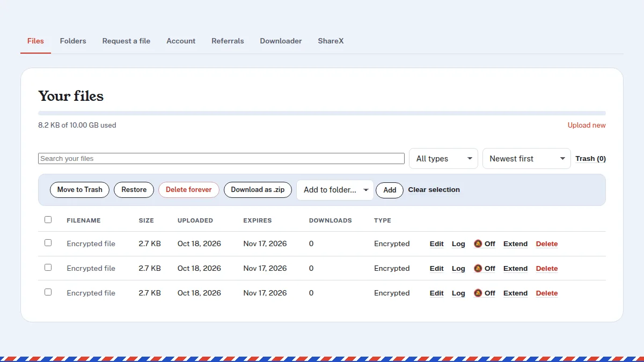
Task: Click the Upload new link
Action: 587,125
